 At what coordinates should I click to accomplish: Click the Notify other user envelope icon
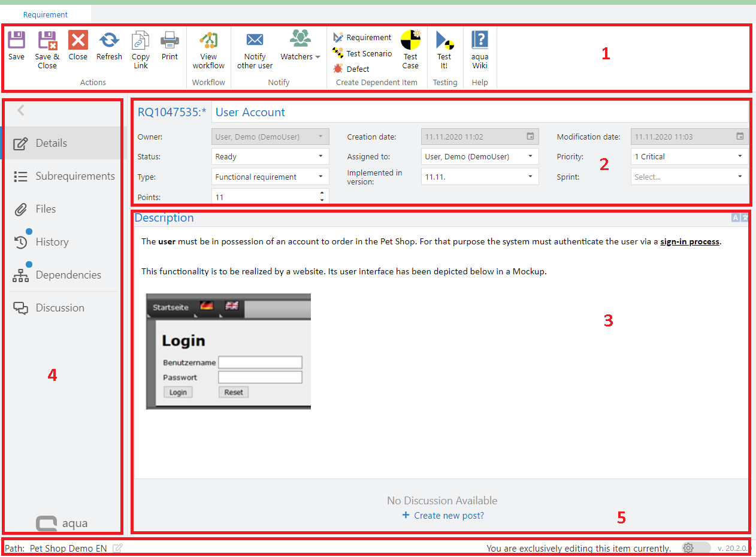[x=255, y=40]
